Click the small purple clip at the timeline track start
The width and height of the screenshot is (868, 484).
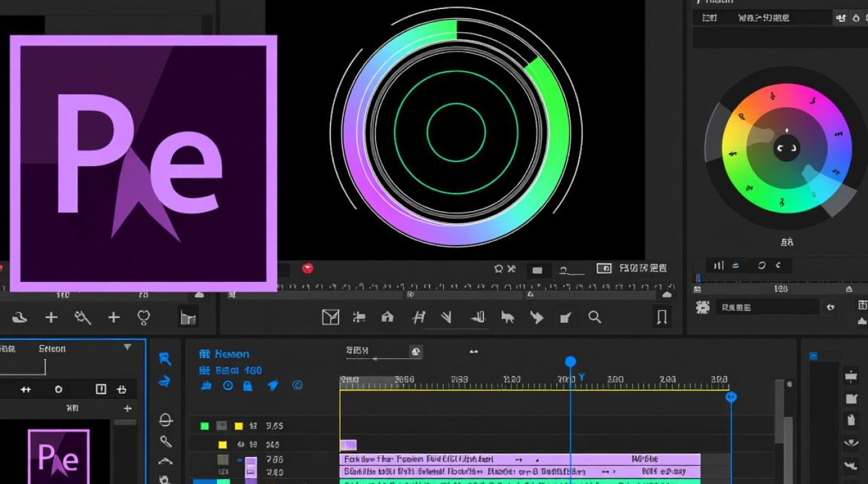click(x=348, y=445)
